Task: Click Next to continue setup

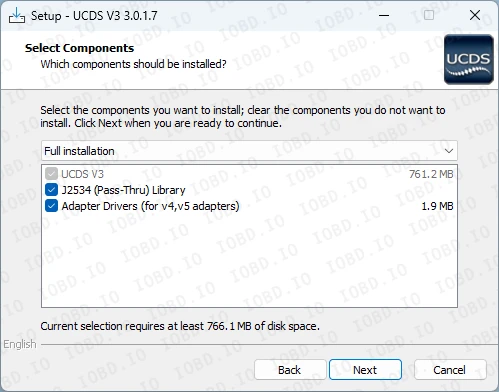Action: click(x=365, y=370)
